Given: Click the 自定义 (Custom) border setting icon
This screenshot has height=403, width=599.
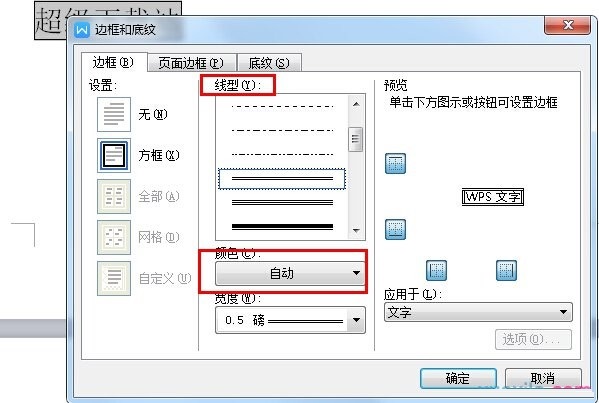Looking at the screenshot, I should (114, 278).
